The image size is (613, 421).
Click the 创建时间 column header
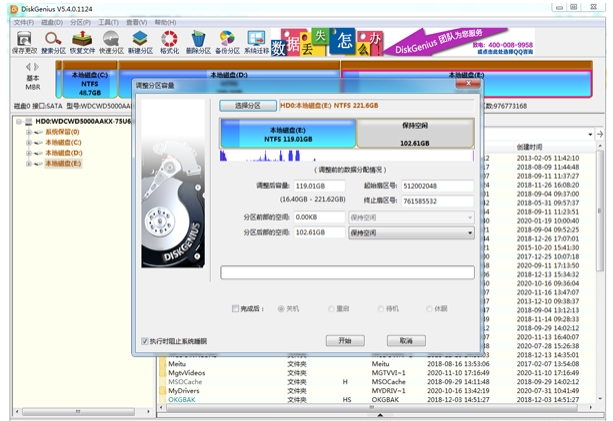(529, 147)
